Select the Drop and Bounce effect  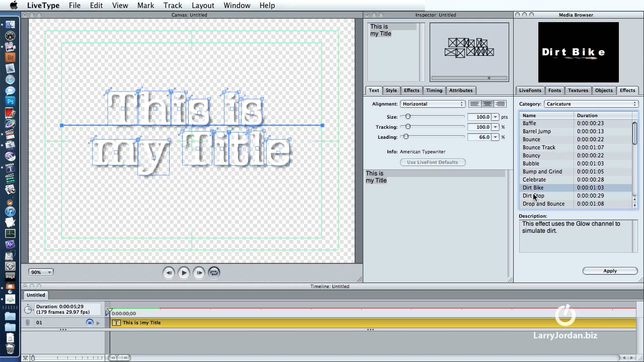[x=576, y=204]
